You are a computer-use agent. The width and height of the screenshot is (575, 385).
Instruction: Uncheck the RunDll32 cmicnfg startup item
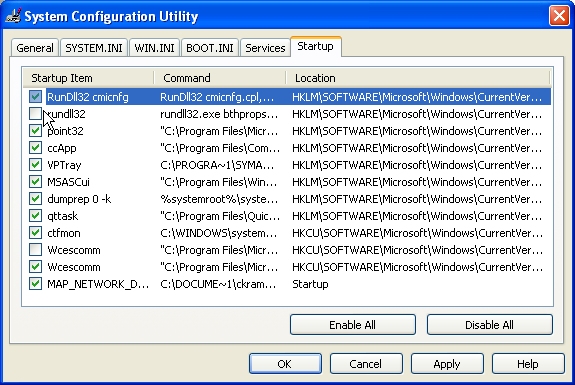(x=35, y=97)
